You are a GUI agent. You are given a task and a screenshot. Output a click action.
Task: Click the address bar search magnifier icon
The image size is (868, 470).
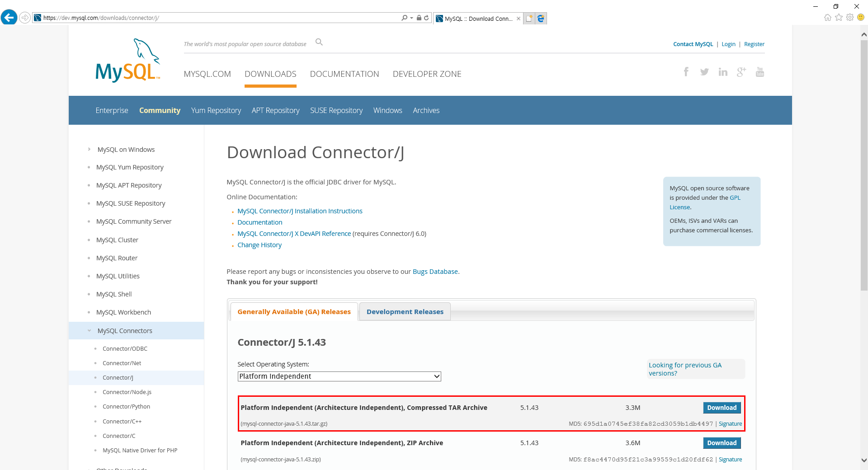coord(404,18)
